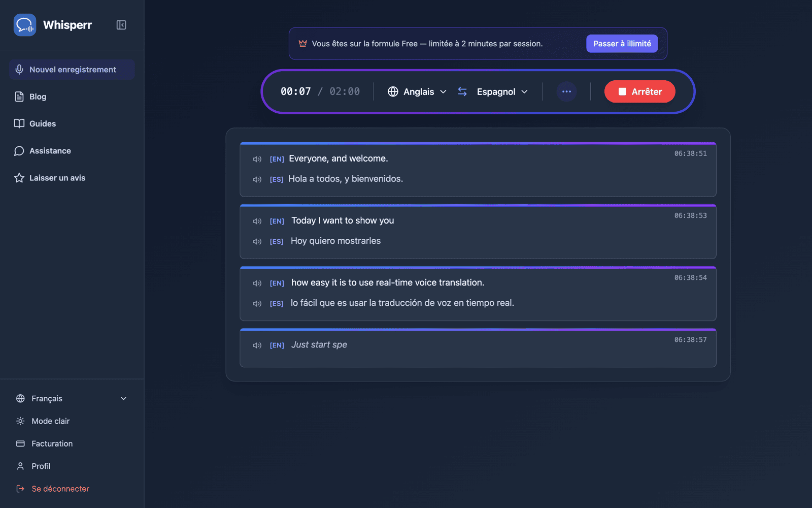Collapse the sidebar panel
Screen dimensions: 812x508
tap(121, 25)
